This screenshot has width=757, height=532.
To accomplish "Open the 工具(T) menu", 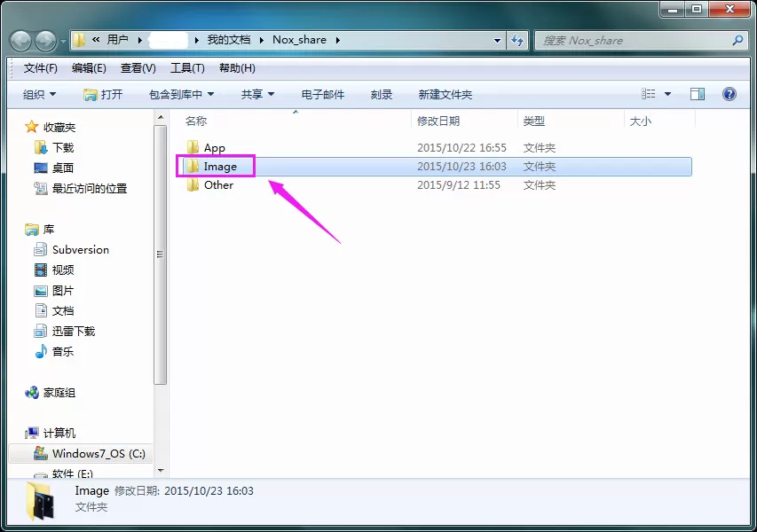I will coord(187,68).
